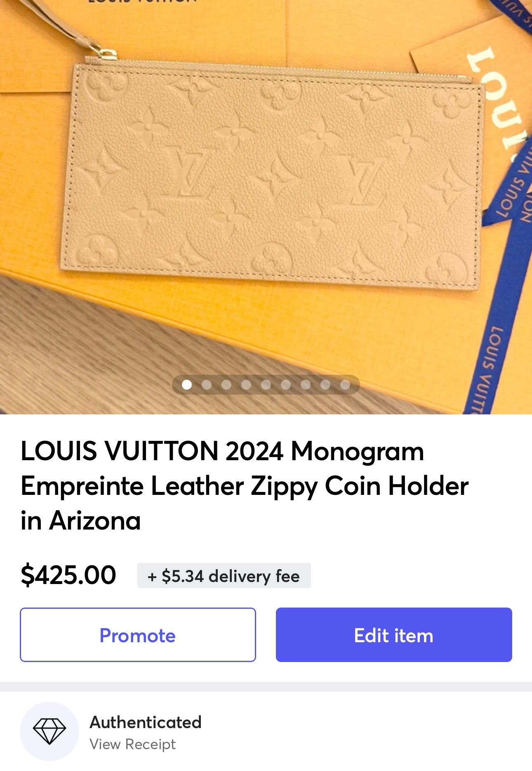The height and width of the screenshot is (771, 532).
Task: Click the $5.34 delivery fee badge
Action: [224, 576]
